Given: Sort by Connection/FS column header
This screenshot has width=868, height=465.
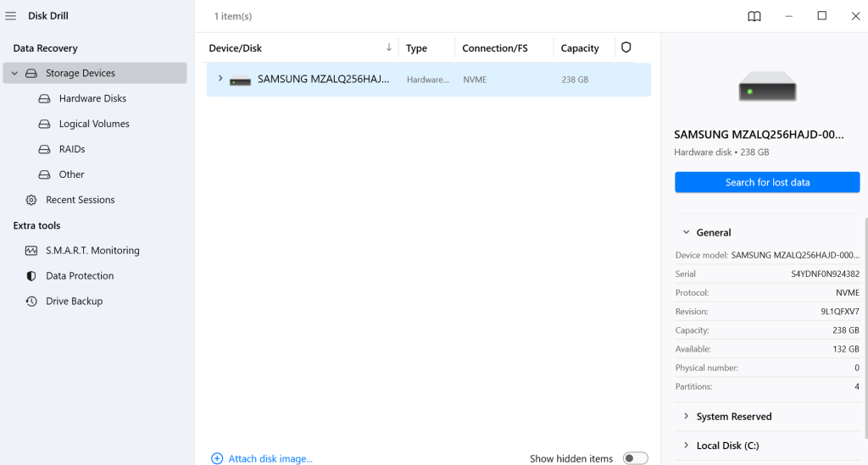Looking at the screenshot, I should 495,48.
